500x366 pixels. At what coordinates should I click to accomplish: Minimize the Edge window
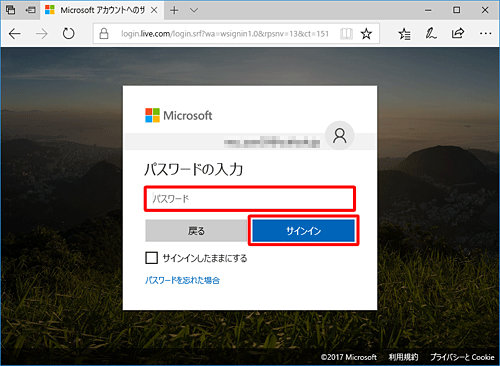(x=428, y=10)
